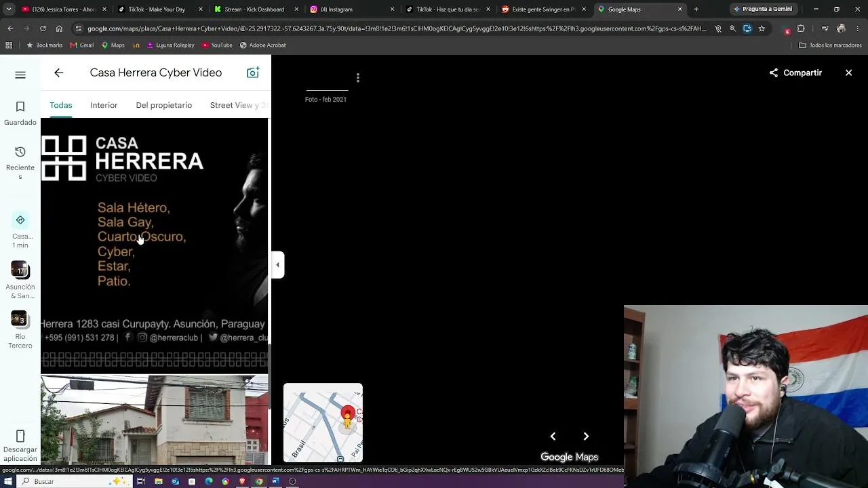Bookmark this page with the star icon

[x=762, y=28]
